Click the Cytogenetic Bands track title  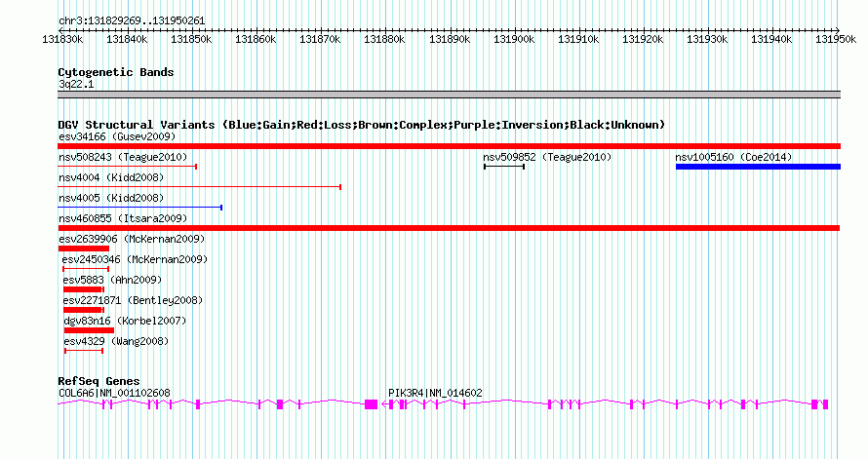pyautogui.click(x=116, y=72)
